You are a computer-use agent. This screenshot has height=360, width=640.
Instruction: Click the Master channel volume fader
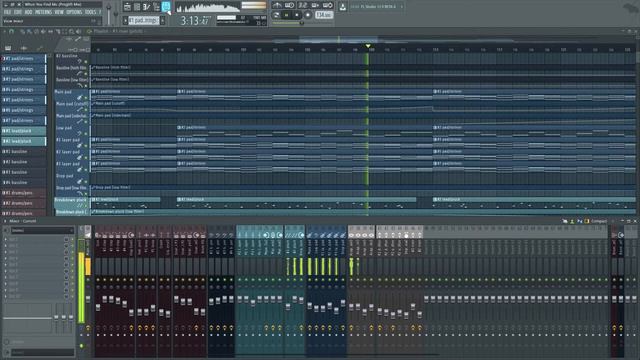pyautogui.click(x=88, y=299)
